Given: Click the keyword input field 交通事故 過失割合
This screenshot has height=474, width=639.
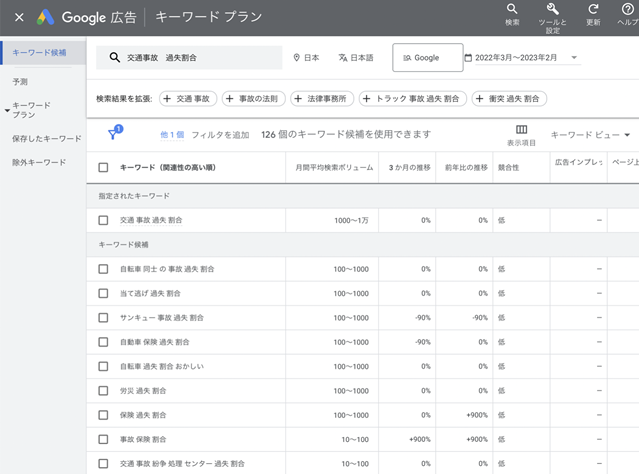Looking at the screenshot, I should [189, 57].
